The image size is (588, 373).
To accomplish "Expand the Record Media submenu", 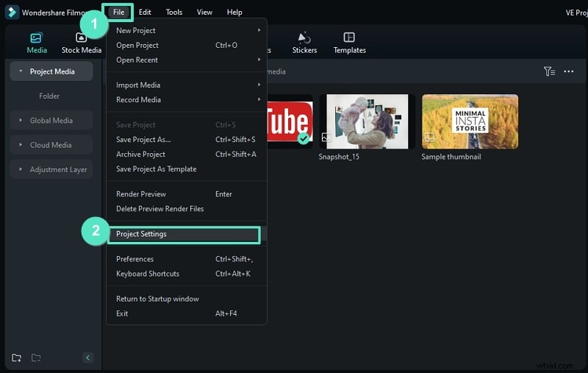I will [x=259, y=99].
